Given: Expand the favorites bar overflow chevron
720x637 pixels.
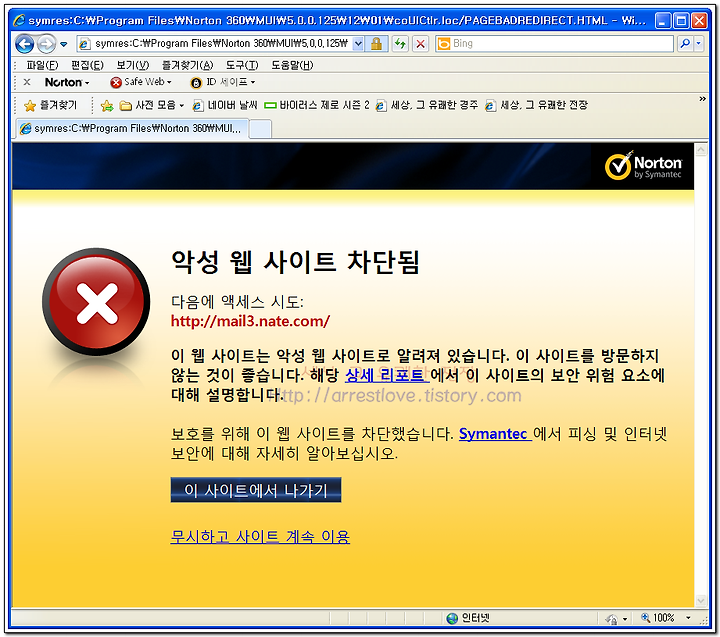Looking at the screenshot, I should click(x=702, y=99).
